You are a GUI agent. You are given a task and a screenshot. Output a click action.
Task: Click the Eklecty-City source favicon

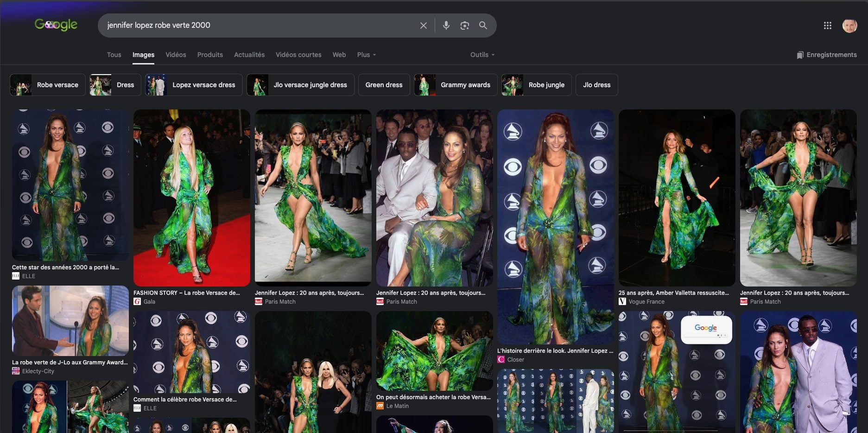coord(16,371)
